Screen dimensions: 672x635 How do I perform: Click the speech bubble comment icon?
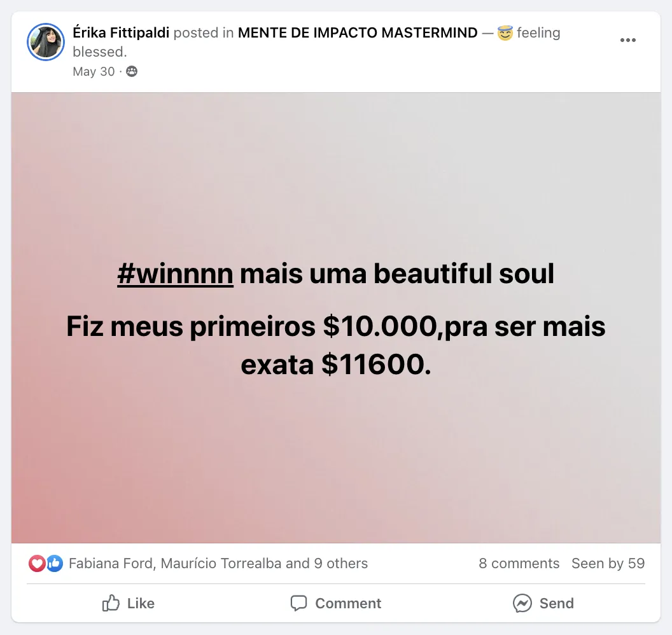point(298,603)
